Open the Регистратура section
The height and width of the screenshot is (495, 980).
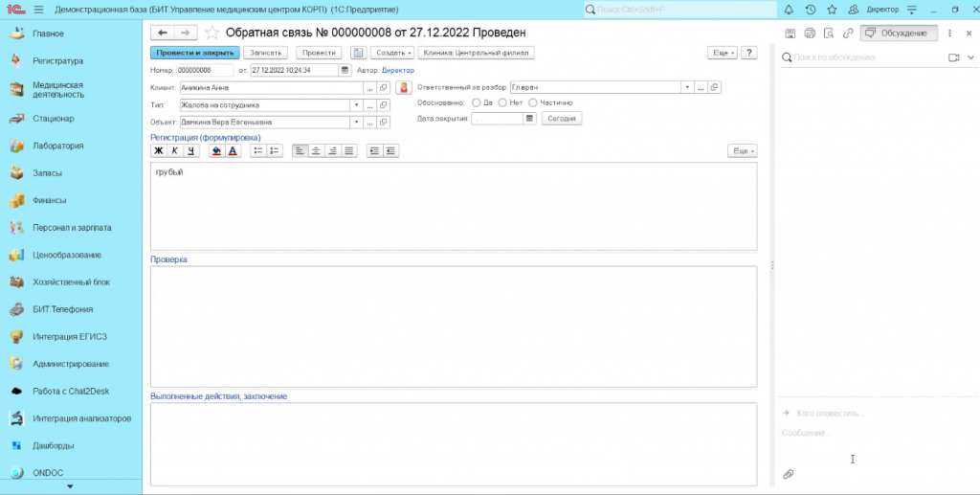click(x=58, y=60)
